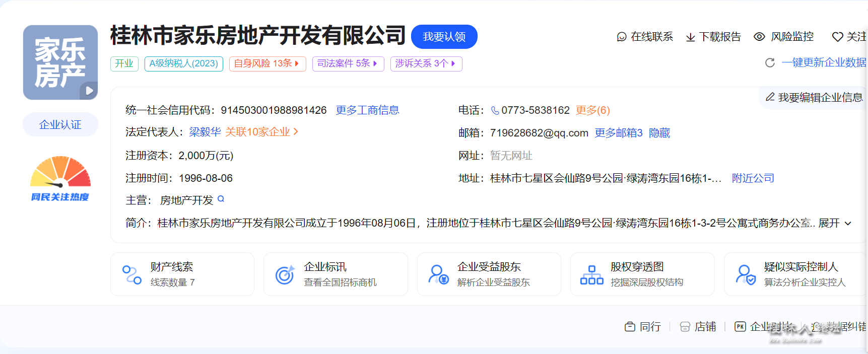Click the pencil edit enterprise info icon
Viewport: 868px width, 354px height.
[x=770, y=97]
